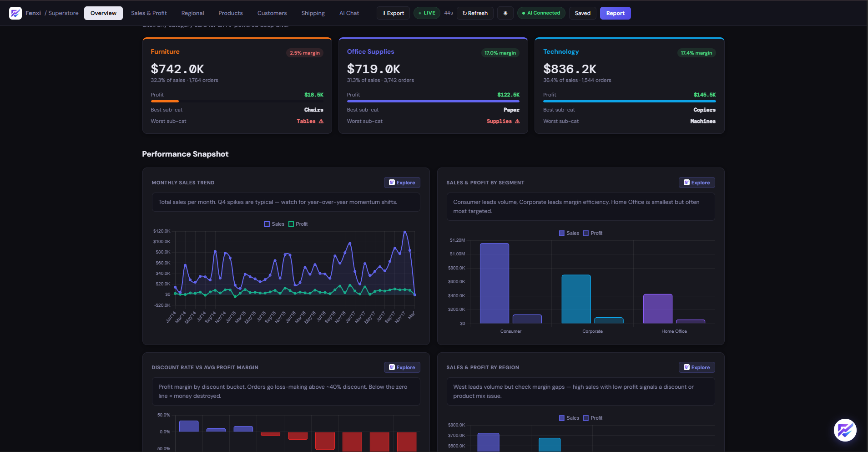Toggle the LIVE status indicator
The height and width of the screenshot is (452, 868).
(x=427, y=13)
